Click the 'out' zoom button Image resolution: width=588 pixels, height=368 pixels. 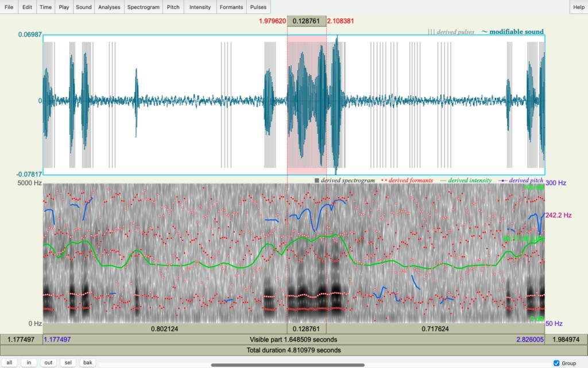48,362
